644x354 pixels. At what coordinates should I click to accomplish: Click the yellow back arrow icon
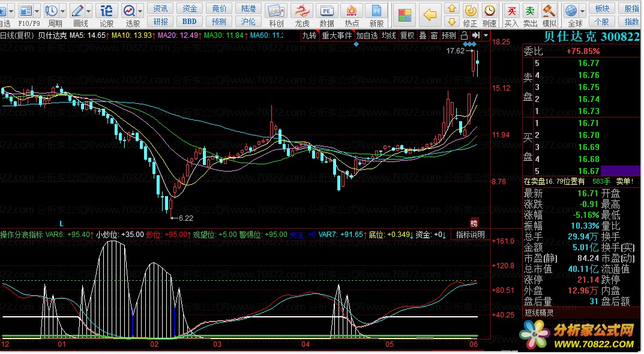pos(430,15)
